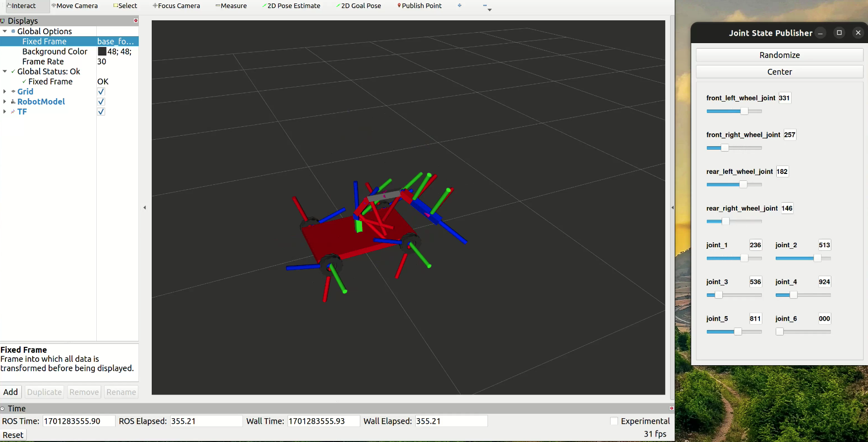This screenshot has height=442, width=868.
Task: Click the joint_2 slider handle
Action: (x=817, y=258)
